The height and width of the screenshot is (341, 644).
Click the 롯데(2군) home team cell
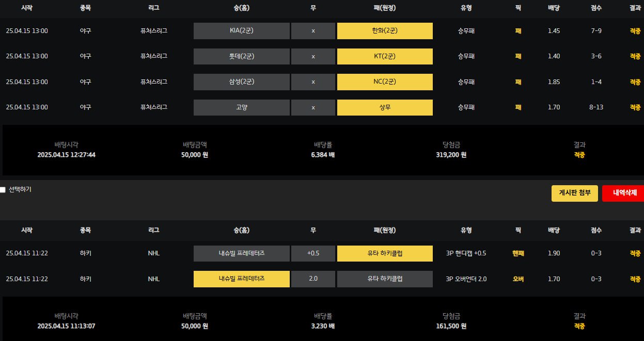click(242, 56)
